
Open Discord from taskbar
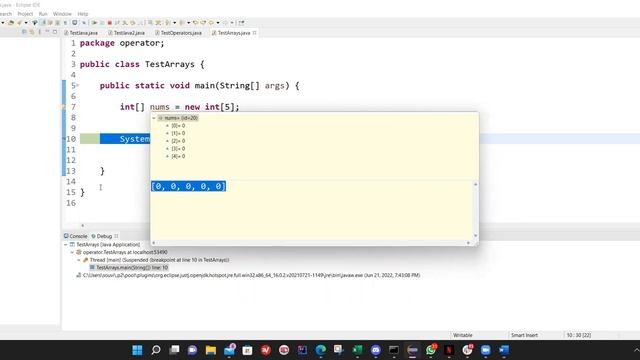pyautogui.click(x=376, y=350)
